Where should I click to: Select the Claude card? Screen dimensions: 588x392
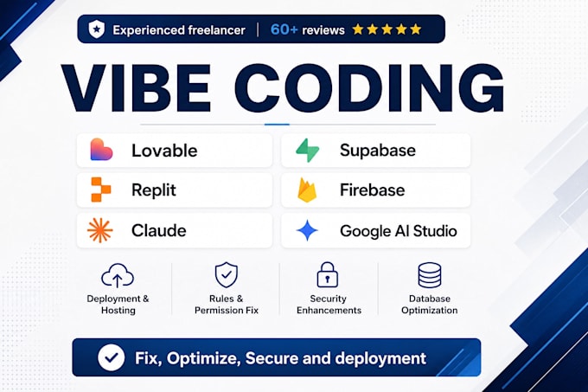coord(175,230)
